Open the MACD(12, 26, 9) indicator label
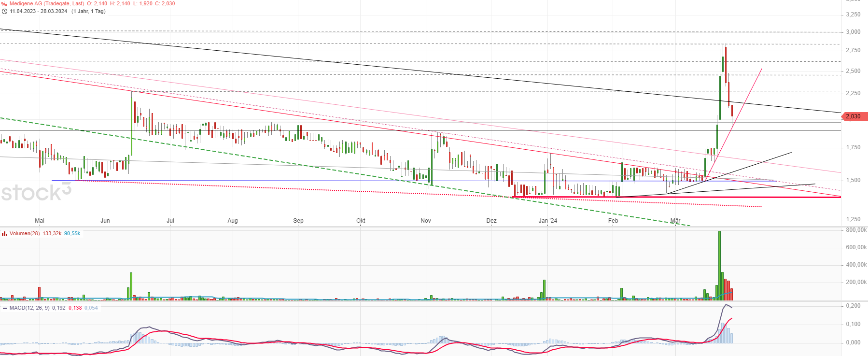The height and width of the screenshot is (356, 868). click(29, 308)
